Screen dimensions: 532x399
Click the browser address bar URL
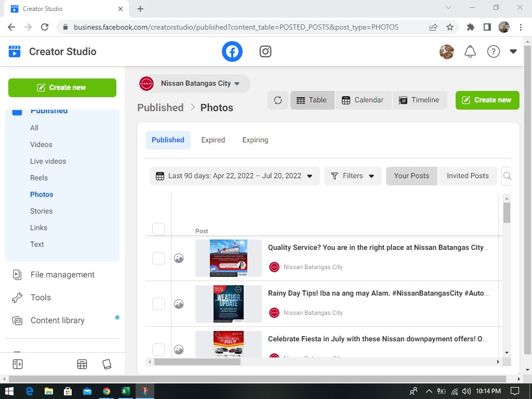236,27
